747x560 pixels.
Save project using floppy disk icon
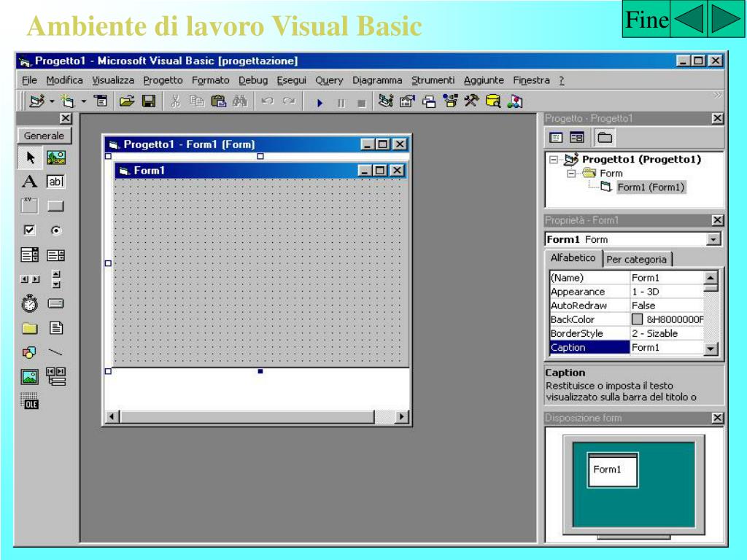[x=149, y=101]
